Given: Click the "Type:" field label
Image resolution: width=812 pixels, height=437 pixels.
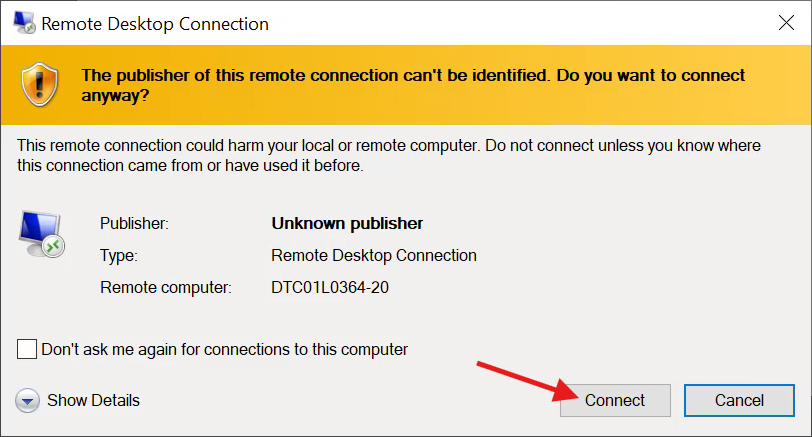Looking at the screenshot, I should 119,255.
